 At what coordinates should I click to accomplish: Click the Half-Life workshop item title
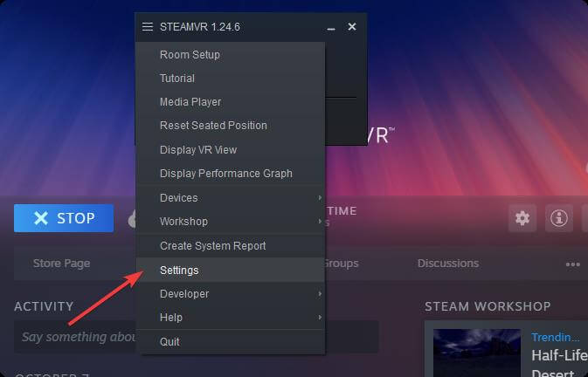pyautogui.click(x=559, y=363)
